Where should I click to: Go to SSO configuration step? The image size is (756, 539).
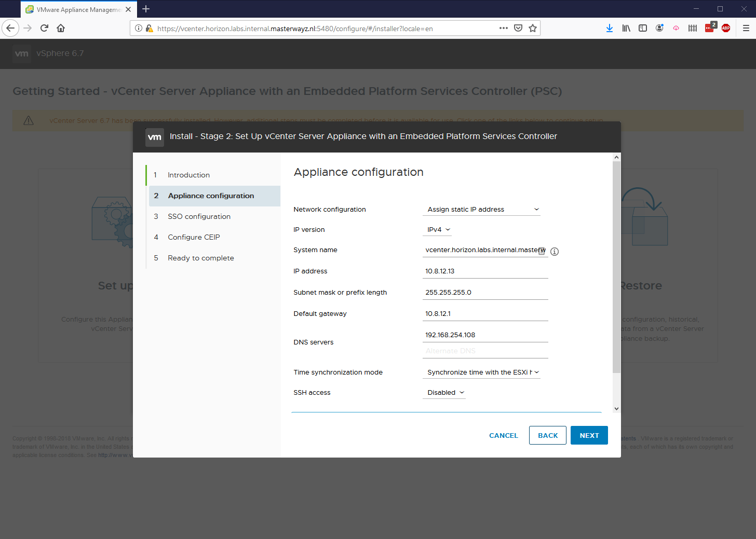(x=214, y=216)
